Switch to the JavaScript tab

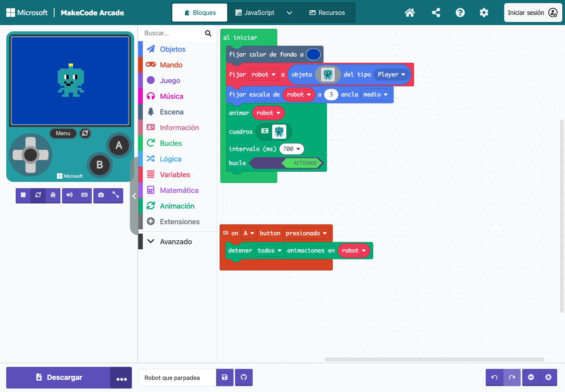click(x=255, y=13)
